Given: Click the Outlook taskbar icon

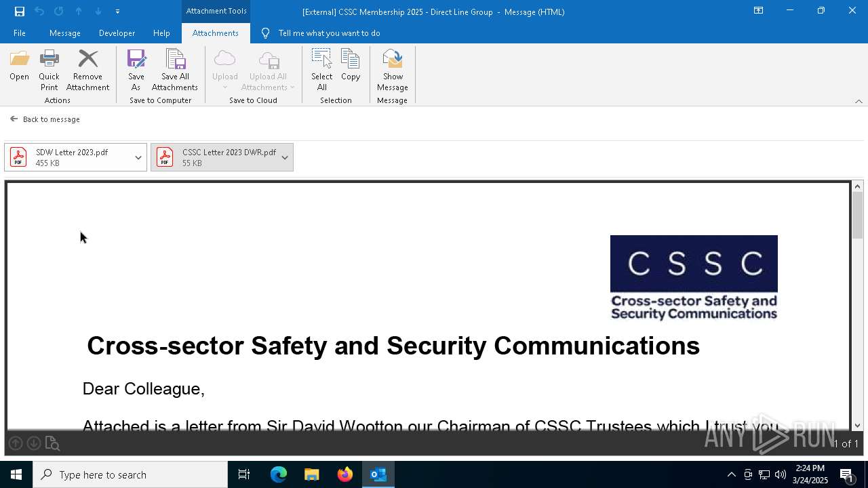Looking at the screenshot, I should 378,474.
